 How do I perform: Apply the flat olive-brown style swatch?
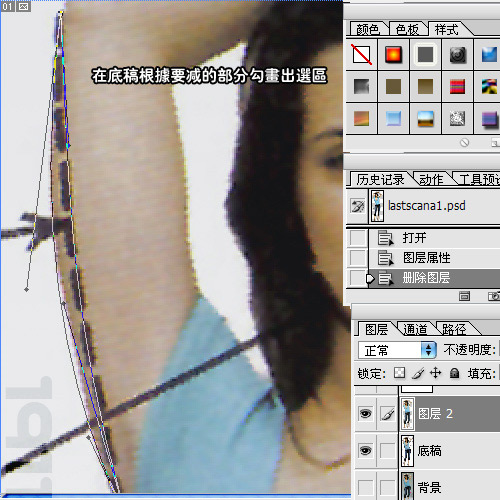tap(393, 86)
